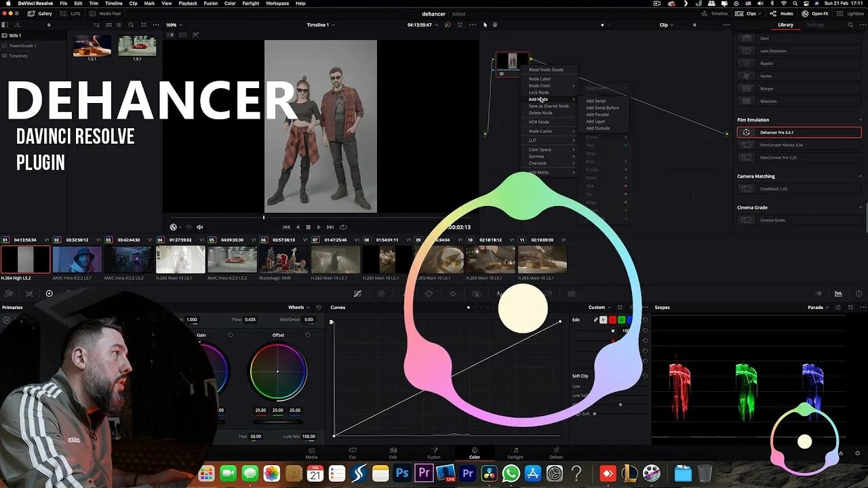Adjust the High Soft clip slider

(595, 413)
